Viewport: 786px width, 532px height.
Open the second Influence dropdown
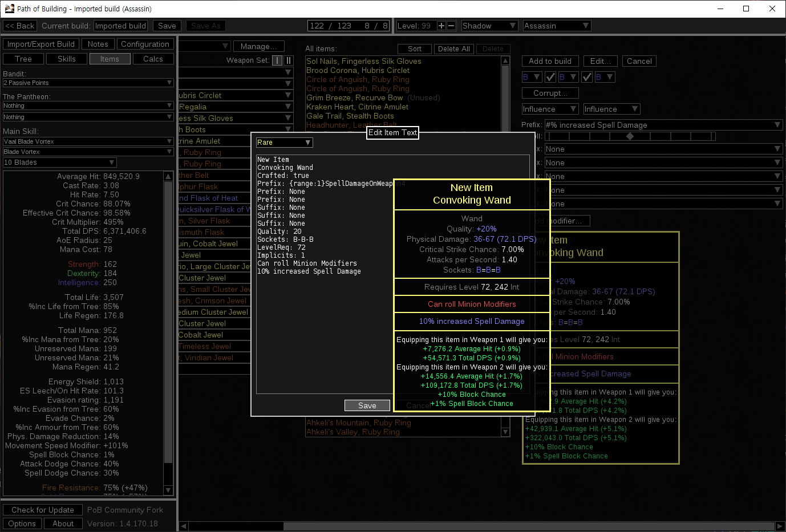click(611, 109)
